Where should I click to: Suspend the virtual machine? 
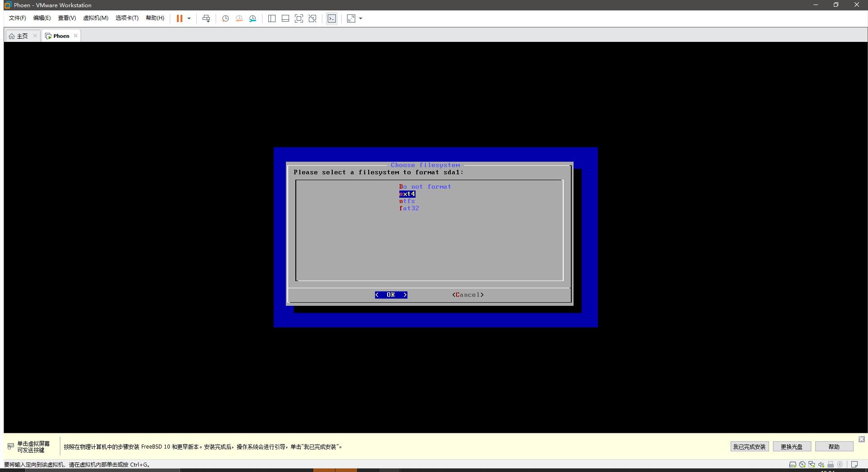(179, 18)
